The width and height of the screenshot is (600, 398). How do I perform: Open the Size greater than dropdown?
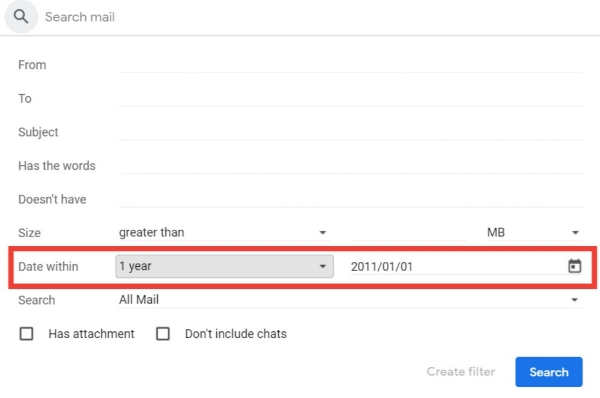tap(223, 232)
